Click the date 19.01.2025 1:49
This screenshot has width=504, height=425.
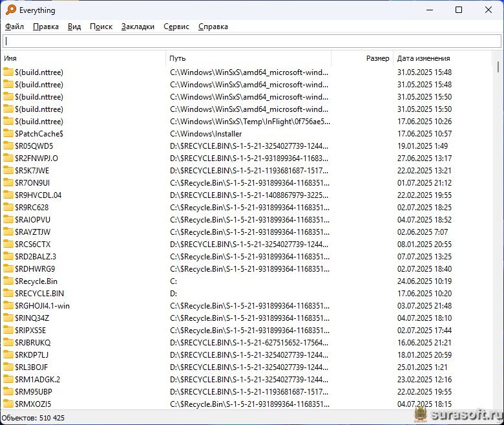click(x=423, y=146)
